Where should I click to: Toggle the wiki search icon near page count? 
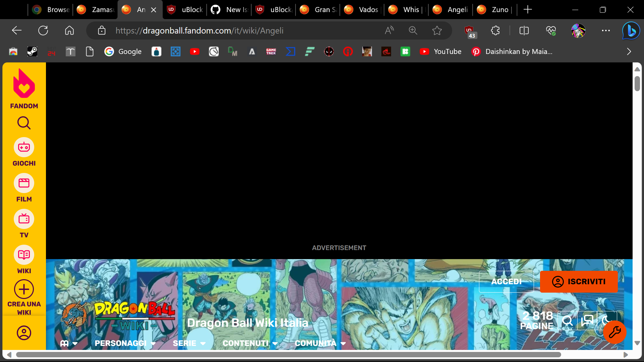tap(567, 320)
